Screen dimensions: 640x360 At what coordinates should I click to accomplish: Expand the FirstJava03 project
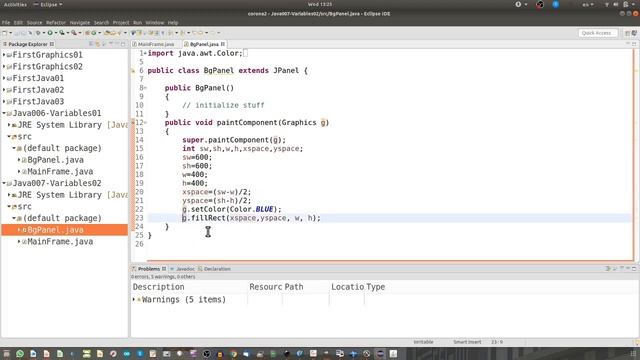click(4, 101)
